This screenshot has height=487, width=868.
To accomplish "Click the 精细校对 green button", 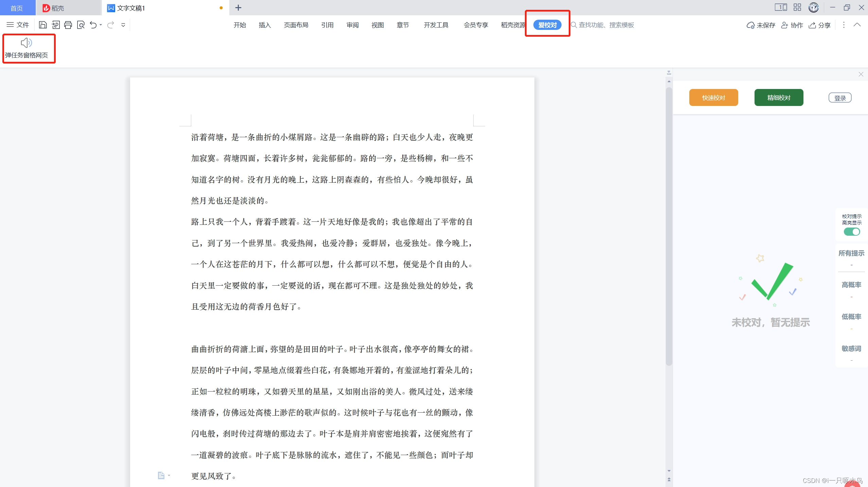I will pos(779,98).
